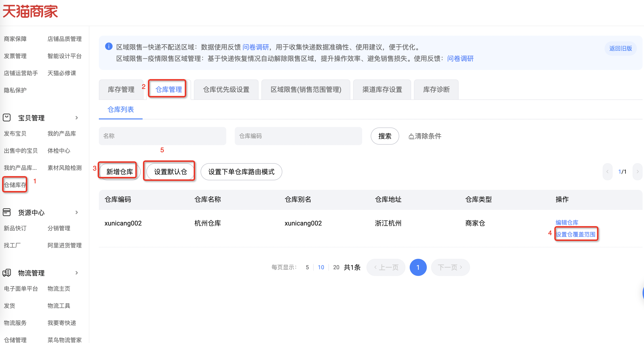This screenshot has width=644, height=343.
Task: Open 我要寄快递 in the sidebar
Action: 62,323
